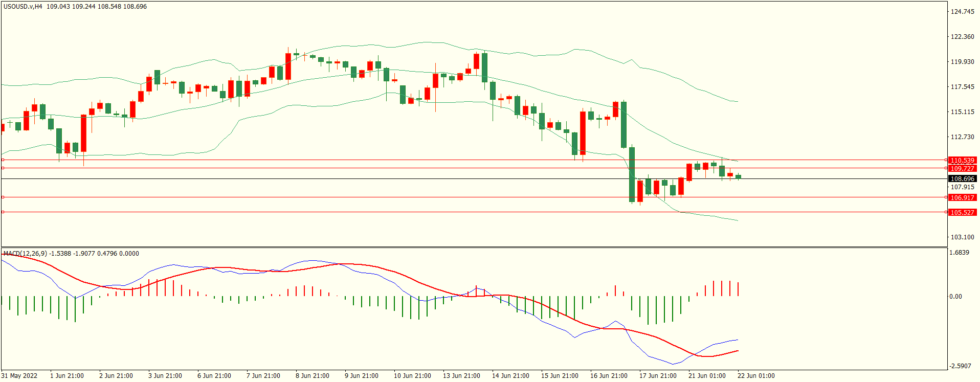Image resolution: width=980 pixels, height=382 pixels.
Task: Click the 22 Jun 01:00 date label
Action: click(755, 376)
